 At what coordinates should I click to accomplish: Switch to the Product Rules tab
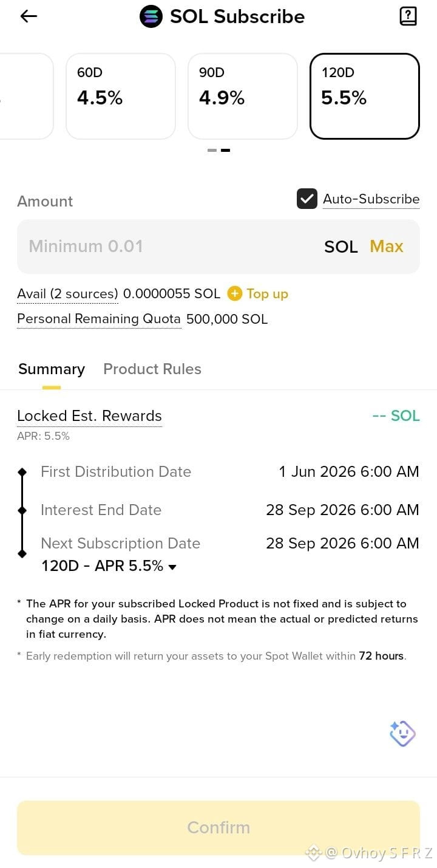tap(152, 369)
